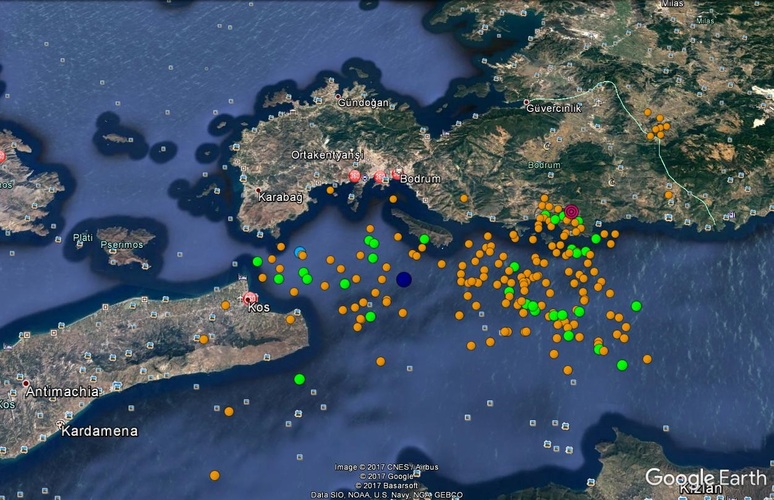Click the place icon beside Kardamena
Screen dimensions: 774x500
pyautogui.click(x=61, y=423)
